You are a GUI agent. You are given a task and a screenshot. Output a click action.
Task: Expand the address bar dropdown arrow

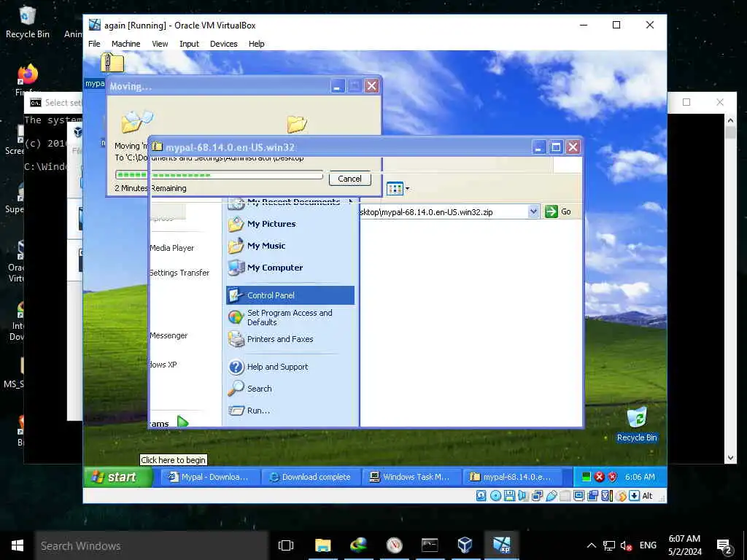click(533, 211)
